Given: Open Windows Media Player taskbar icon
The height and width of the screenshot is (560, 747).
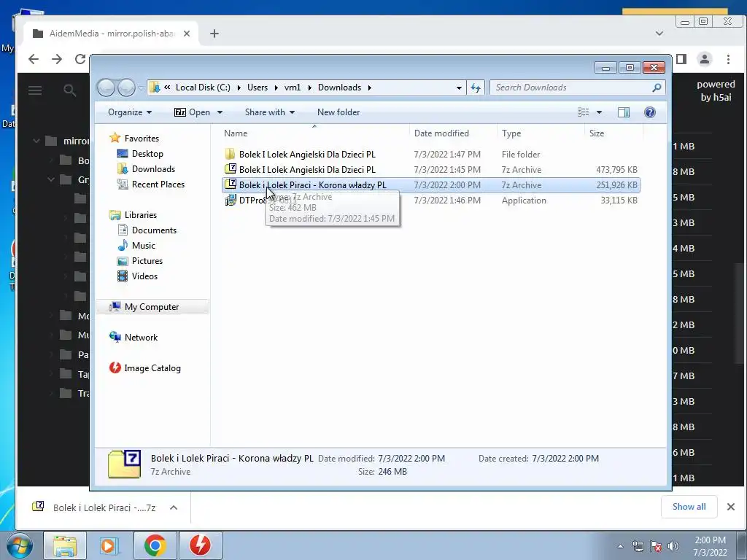Looking at the screenshot, I should pyautogui.click(x=110, y=545).
